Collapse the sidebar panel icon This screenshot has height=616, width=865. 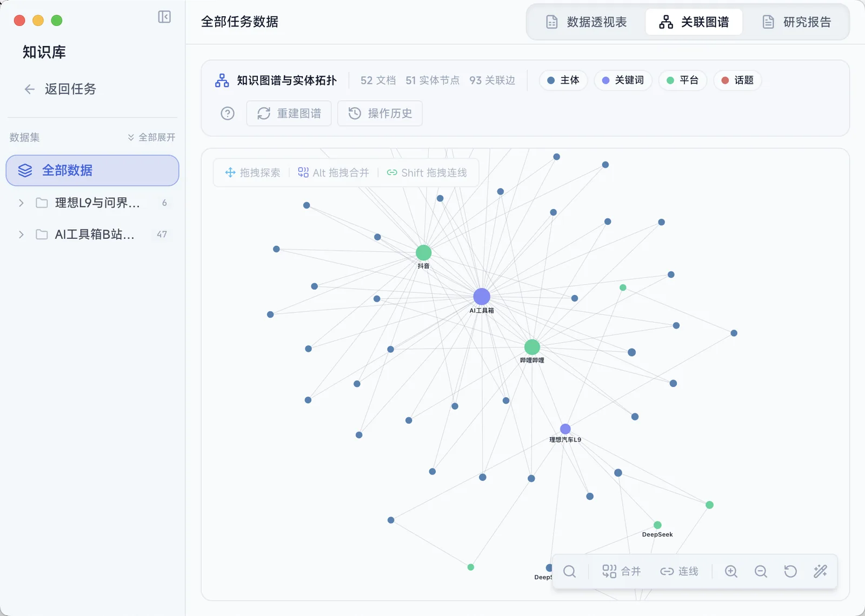point(164,17)
